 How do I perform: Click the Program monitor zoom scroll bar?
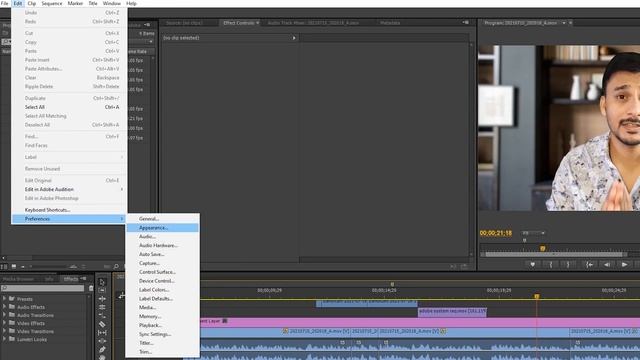pyautogui.click(x=554, y=255)
